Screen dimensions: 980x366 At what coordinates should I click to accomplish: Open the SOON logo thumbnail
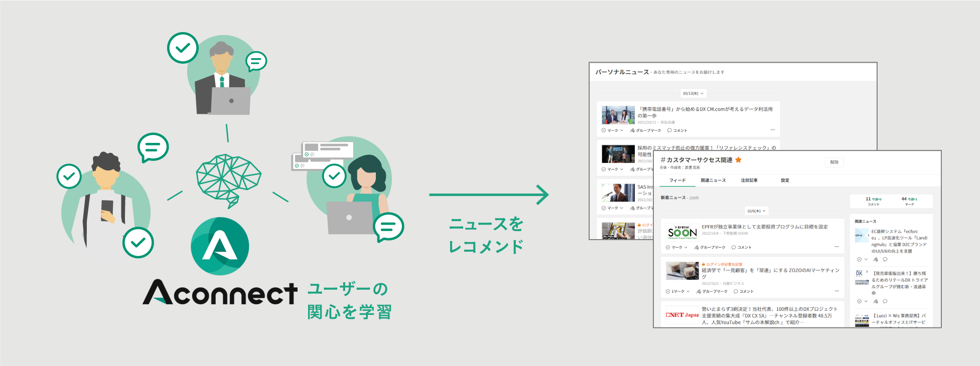coord(682,233)
